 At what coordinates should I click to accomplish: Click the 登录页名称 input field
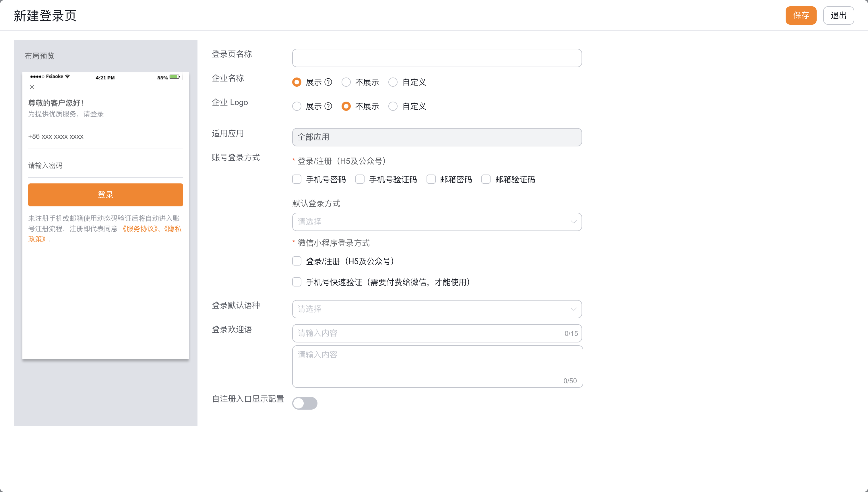tap(437, 58)
